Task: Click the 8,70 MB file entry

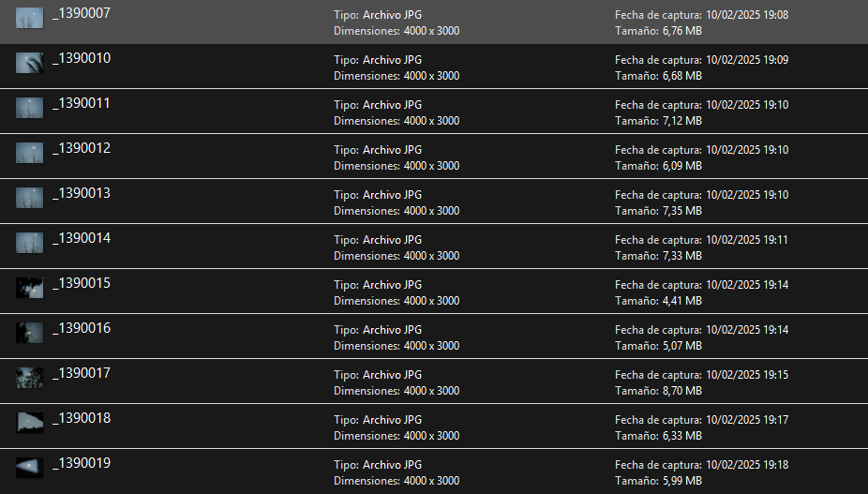Action: [434, 382]
